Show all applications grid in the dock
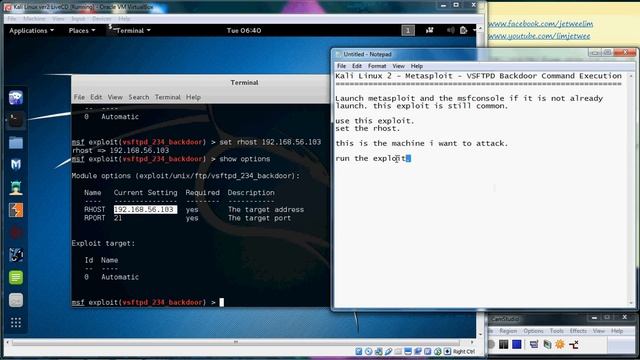Image resolution: width=640 pixels, height=360 pixels. tap(16, 323)
